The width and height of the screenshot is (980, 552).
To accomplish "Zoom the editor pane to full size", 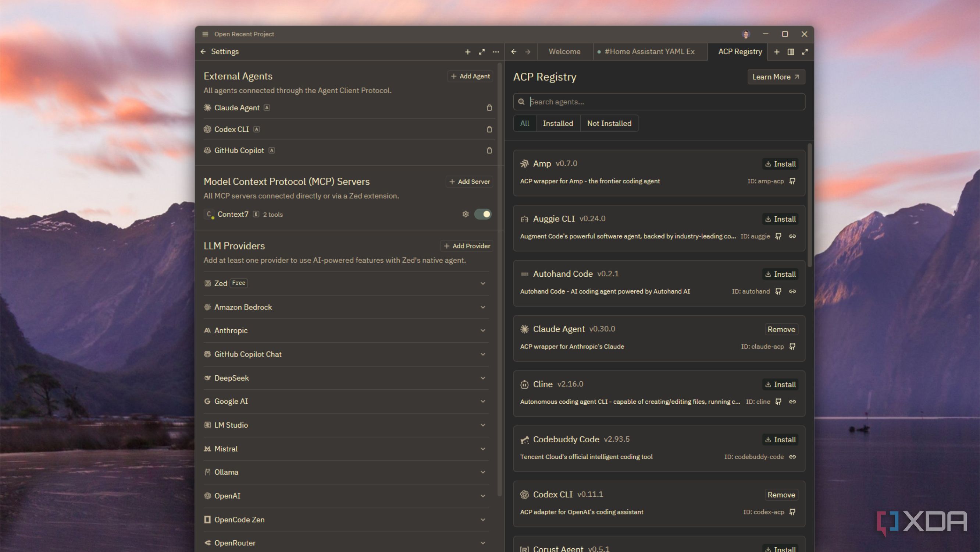I will click(x=805, y=52).
